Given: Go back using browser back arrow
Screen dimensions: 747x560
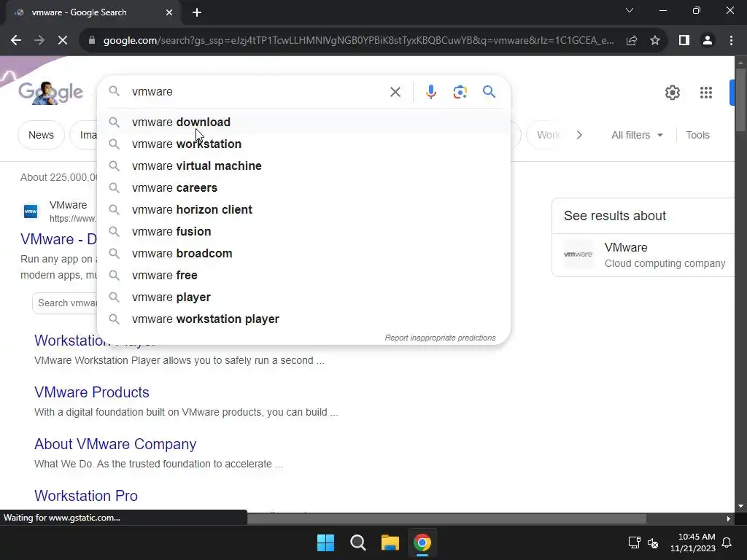Looking at the screenshot, I should pyautogui.click(x=16, y=41).
